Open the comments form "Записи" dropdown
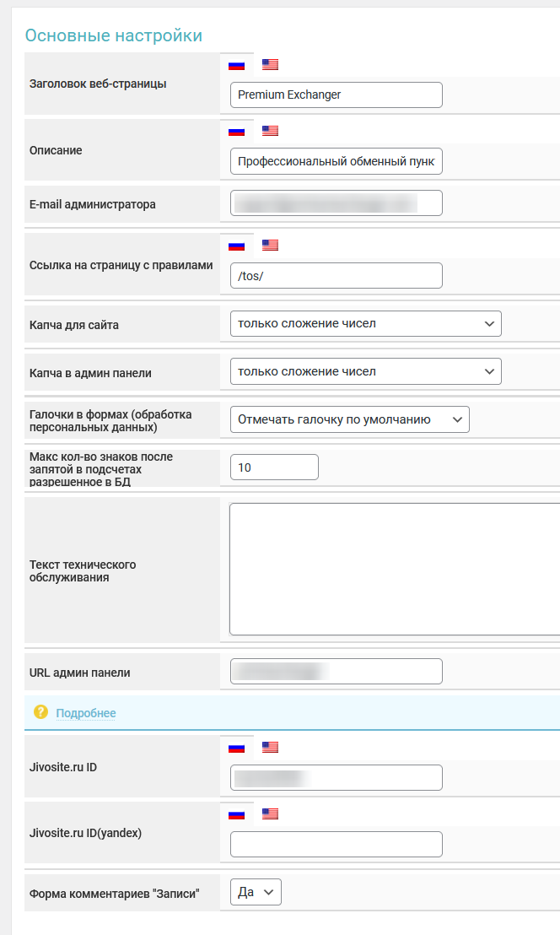Image resolution: width=560 pixels, height=935 pixels. coord(256,892)
